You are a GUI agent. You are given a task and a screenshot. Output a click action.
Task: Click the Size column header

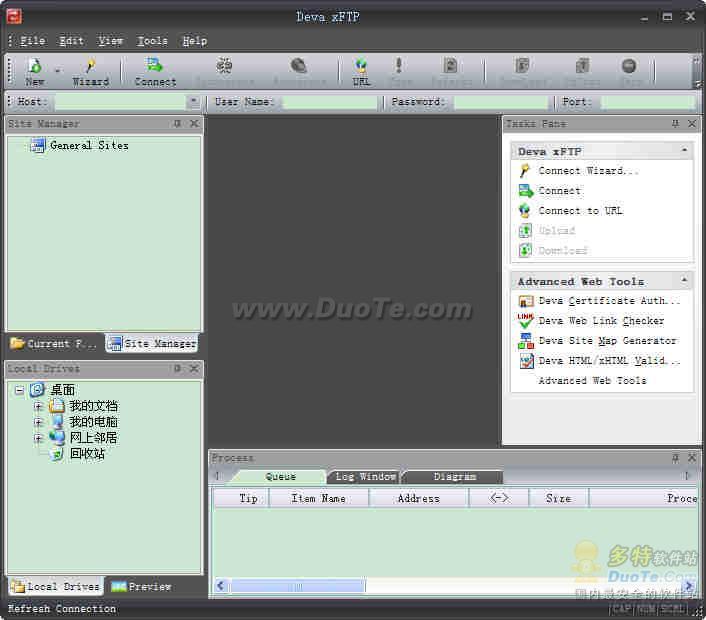click(x=558, y=498)
